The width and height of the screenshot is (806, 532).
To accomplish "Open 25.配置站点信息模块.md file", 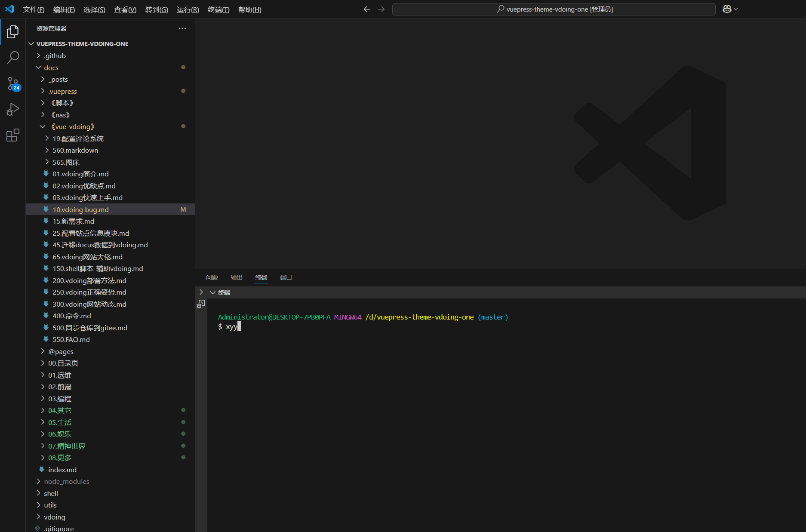I will 110,233.
